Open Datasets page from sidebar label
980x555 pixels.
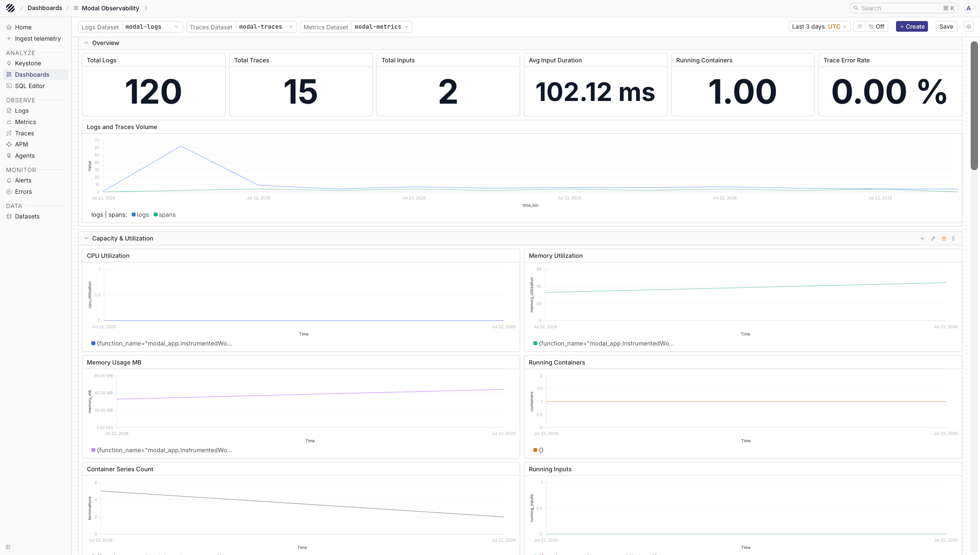[27, 216]
